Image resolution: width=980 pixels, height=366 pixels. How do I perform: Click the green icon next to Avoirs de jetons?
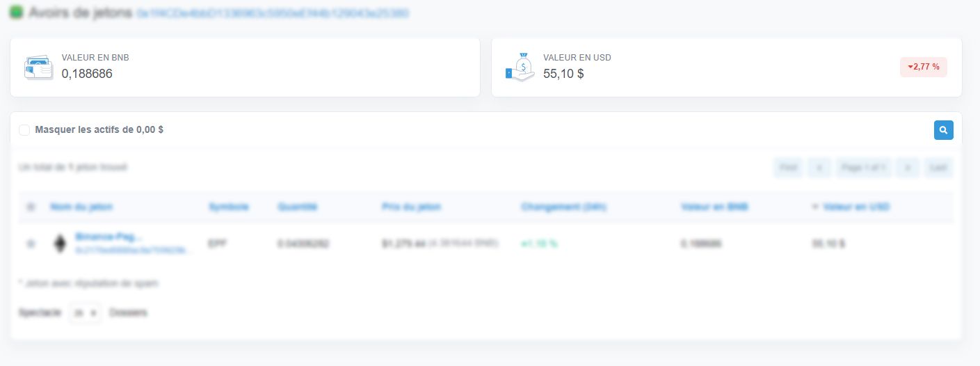16,13
